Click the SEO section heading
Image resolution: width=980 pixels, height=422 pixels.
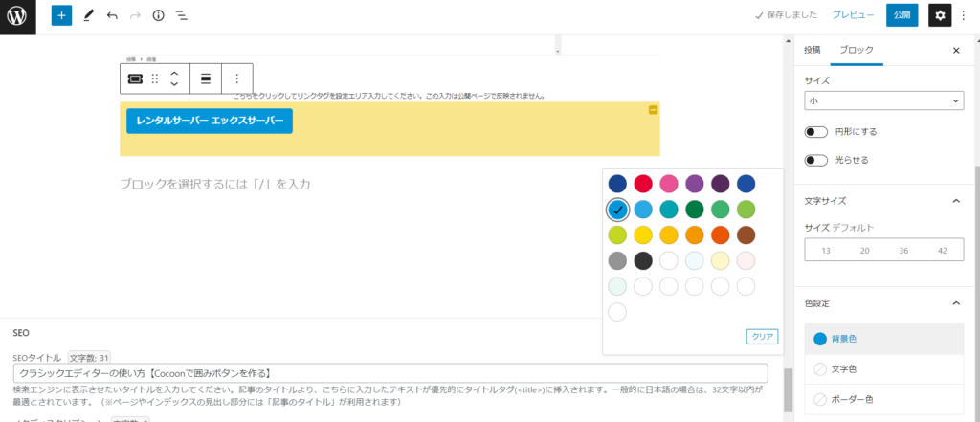pyautogui.click(x=21, y=334)
